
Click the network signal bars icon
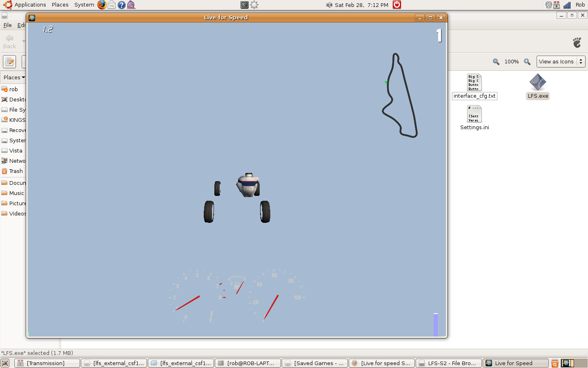(567, 5)
